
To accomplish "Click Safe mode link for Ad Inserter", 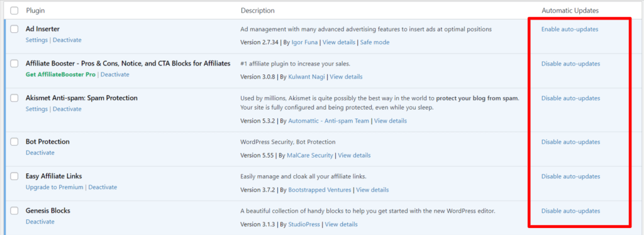I will [375, 42].
